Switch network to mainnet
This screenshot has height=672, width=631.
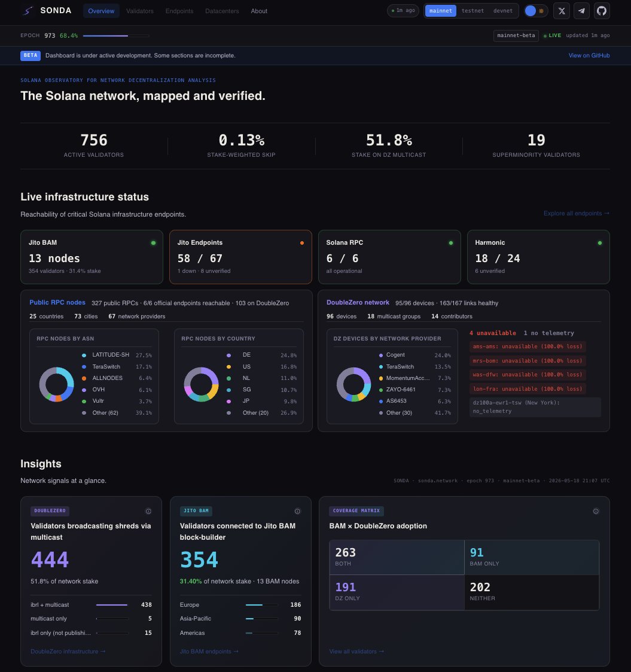click(440, 11)
